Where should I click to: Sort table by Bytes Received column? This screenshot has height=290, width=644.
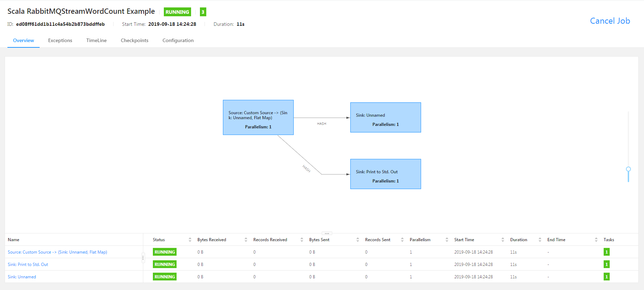212,240
